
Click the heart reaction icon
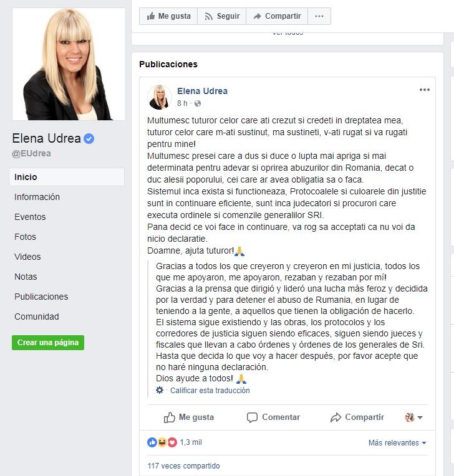(172, 442)
